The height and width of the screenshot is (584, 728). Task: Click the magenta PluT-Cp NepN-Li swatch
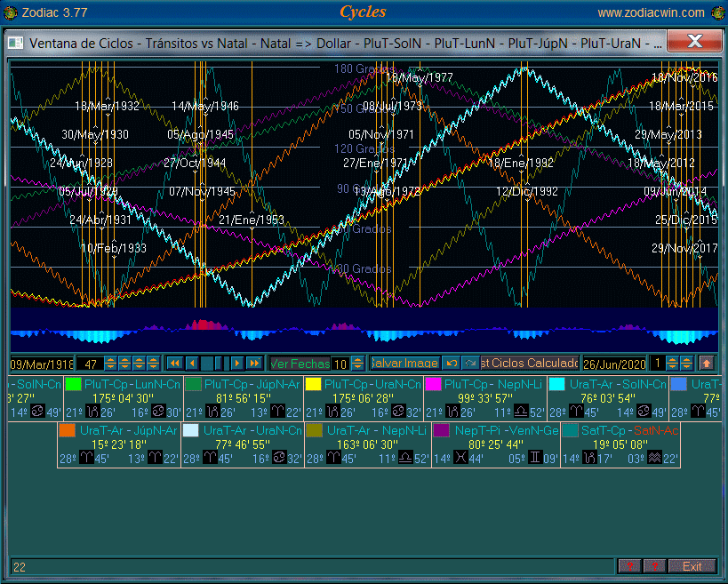433,384
